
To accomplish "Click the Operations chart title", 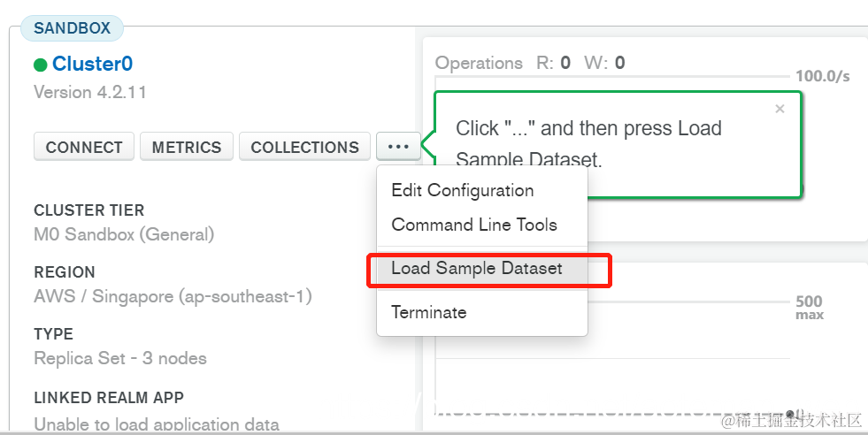I will 479,63.
